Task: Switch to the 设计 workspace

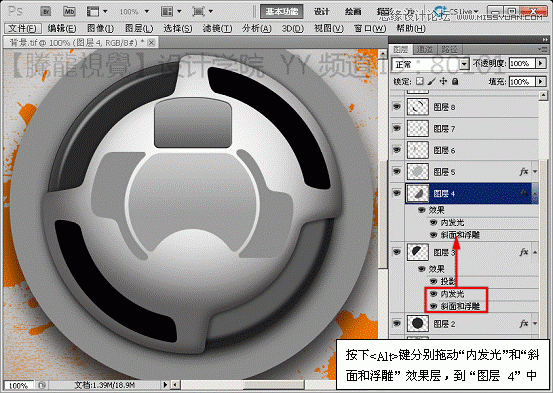Action: tap(321, 12)
